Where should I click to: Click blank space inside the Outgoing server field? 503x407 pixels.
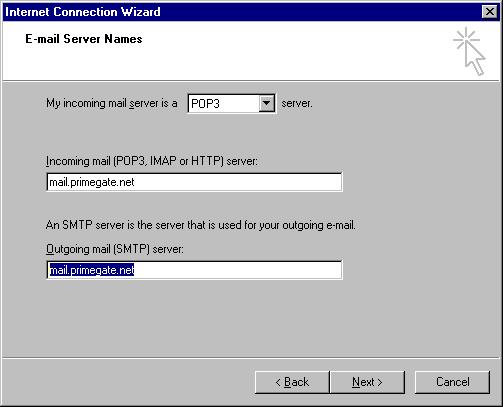click(x=237, y=270)
